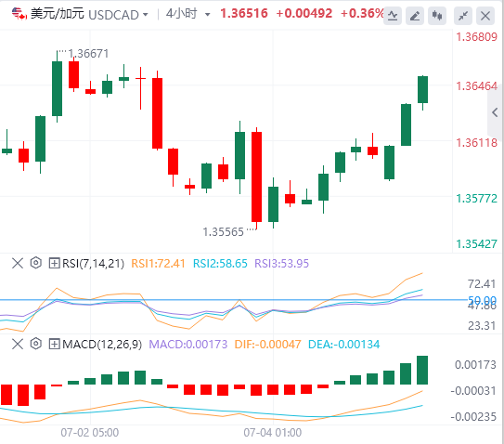
Task: Toggle MACD panel expand plus box
Action: [x=54, y=344]
